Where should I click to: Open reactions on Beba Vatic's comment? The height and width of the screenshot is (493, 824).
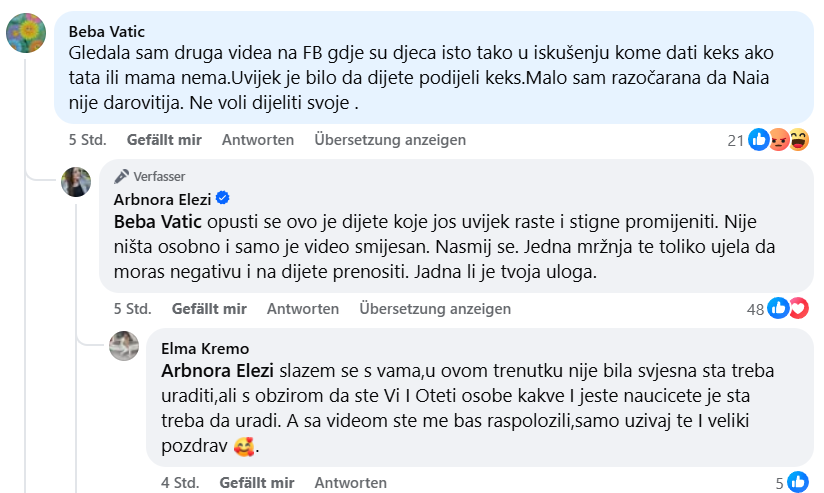(x=735, y=141)
